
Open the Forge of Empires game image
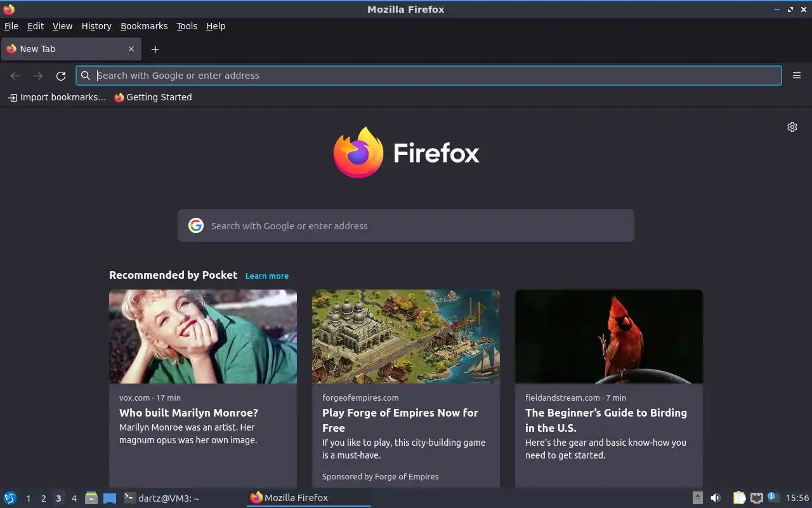click(x=406, y=337)
